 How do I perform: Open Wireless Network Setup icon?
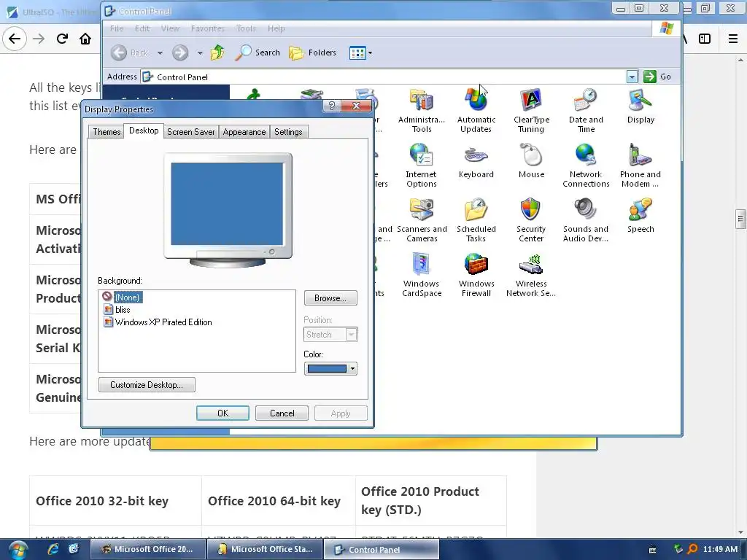pyautogui.click(x=531, y=274)
